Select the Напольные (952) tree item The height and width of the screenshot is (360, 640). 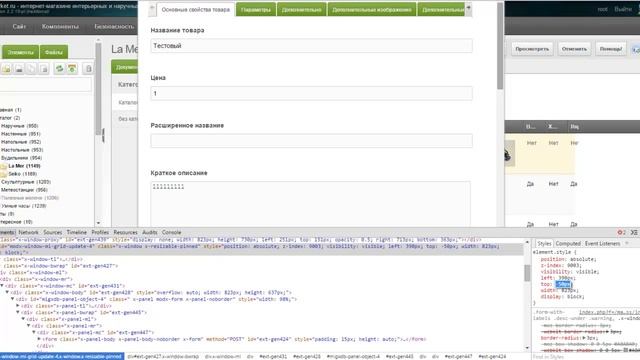(21, 142)
